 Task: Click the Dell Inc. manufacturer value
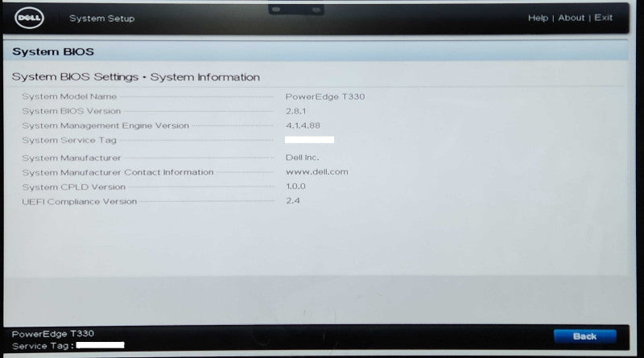click(302, 158)
